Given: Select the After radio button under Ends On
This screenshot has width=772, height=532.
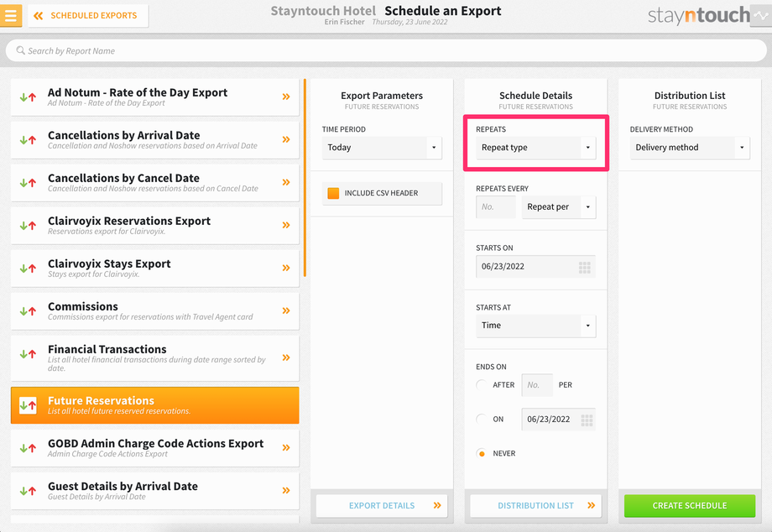Looking at the screenshot, I should click(x=482, y=385).
